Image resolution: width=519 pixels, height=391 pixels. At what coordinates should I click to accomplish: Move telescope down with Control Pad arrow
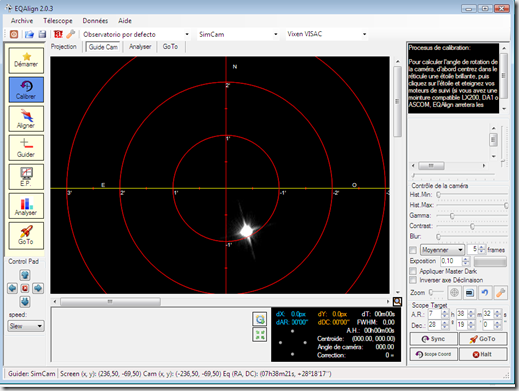click(25, 302)
